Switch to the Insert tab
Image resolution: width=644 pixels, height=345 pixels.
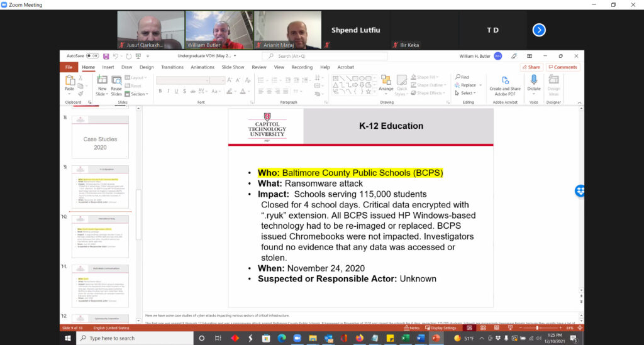click(108, 67)
